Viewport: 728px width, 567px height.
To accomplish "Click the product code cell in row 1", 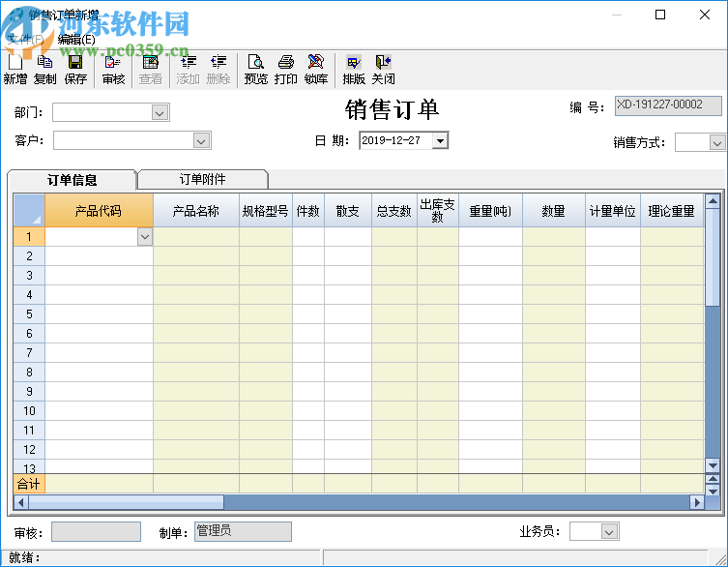I will tap(92, 236).
